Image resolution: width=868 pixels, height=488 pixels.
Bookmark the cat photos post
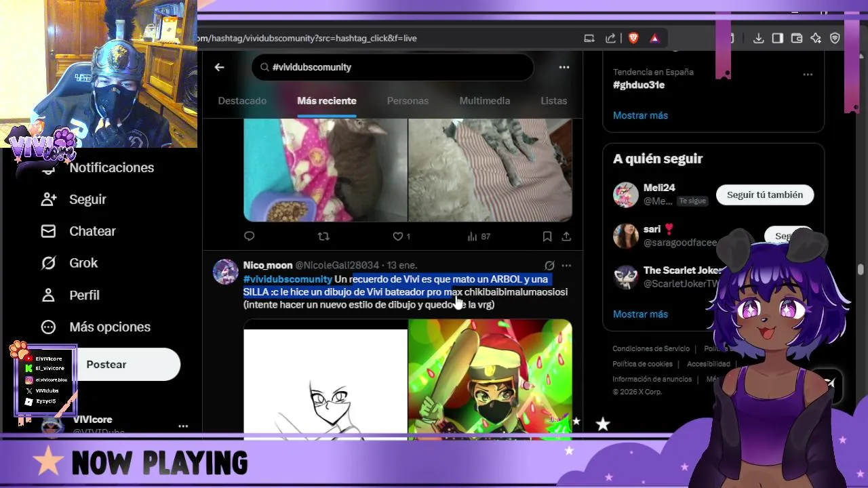tap(547, 237)
